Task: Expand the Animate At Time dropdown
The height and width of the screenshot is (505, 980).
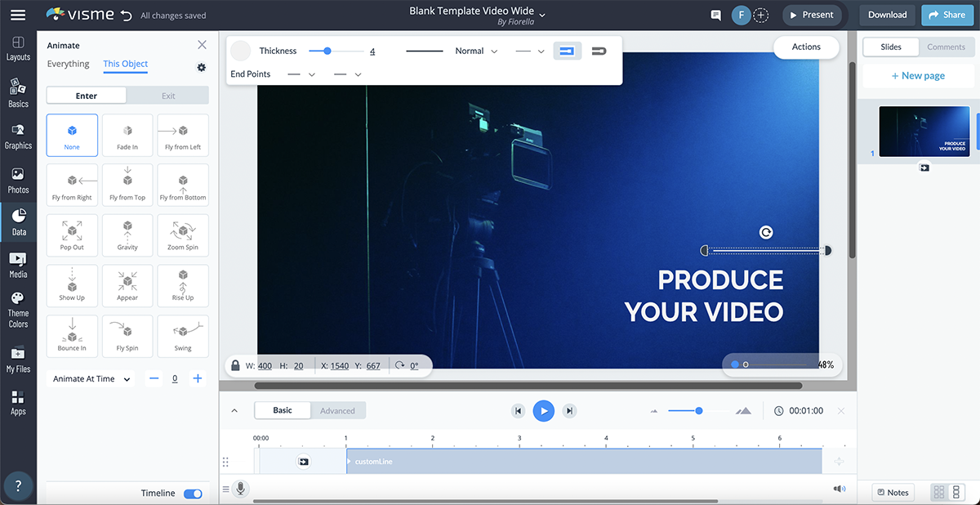Action: point(91,379)
